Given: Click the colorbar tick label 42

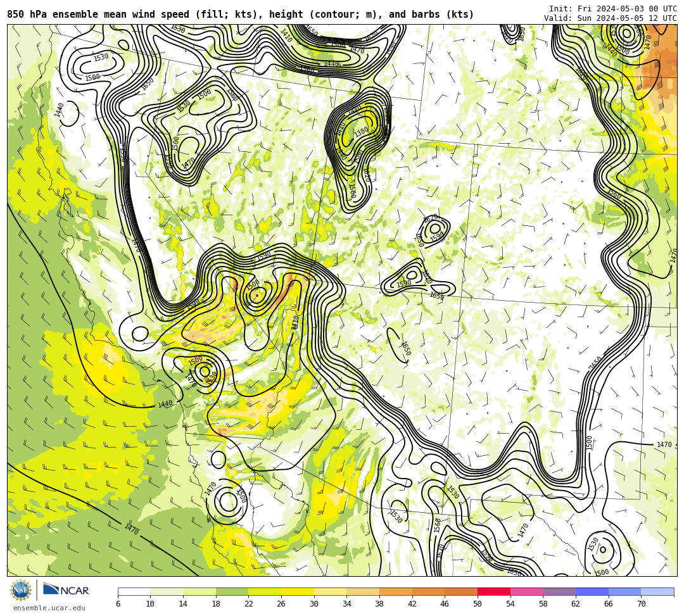Looking at the screenshot, I should [x=412, y=604].
